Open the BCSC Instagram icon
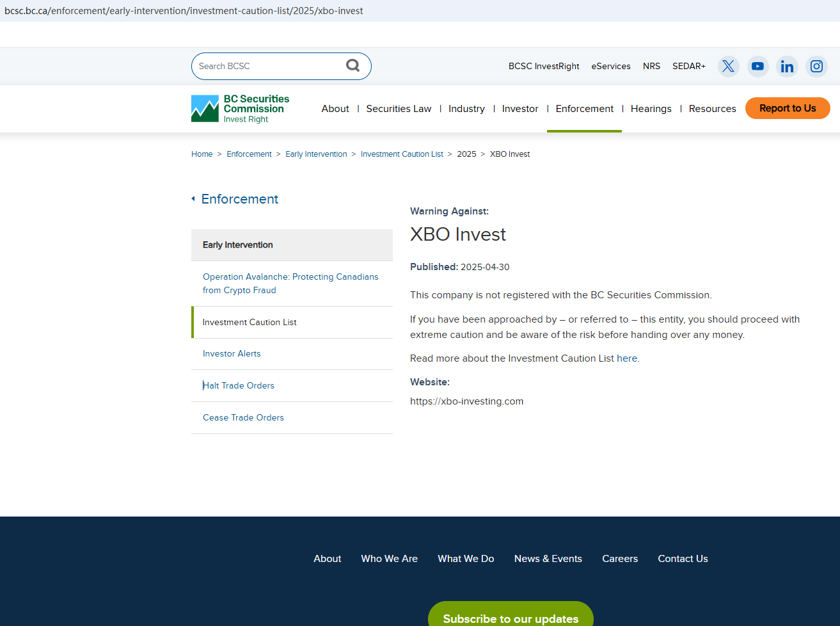 (x=816, y=66)
